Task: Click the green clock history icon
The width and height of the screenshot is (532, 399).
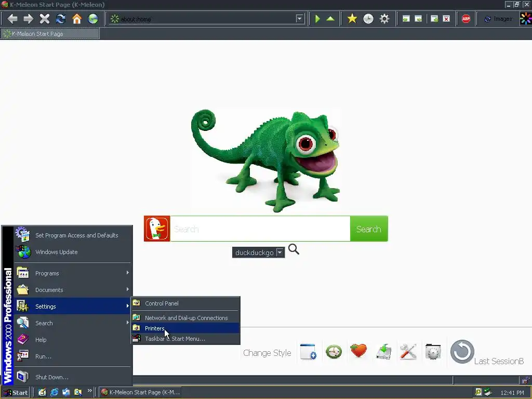Action: pos(334,352)
